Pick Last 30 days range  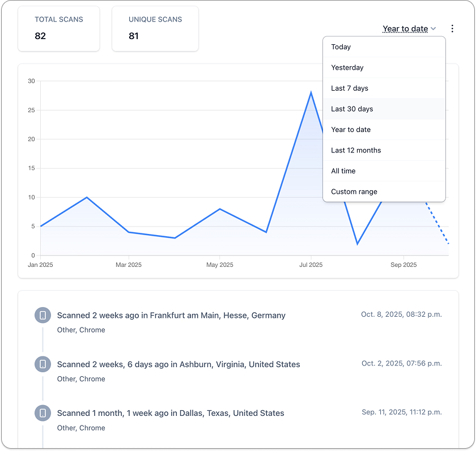tap(384, 109)
